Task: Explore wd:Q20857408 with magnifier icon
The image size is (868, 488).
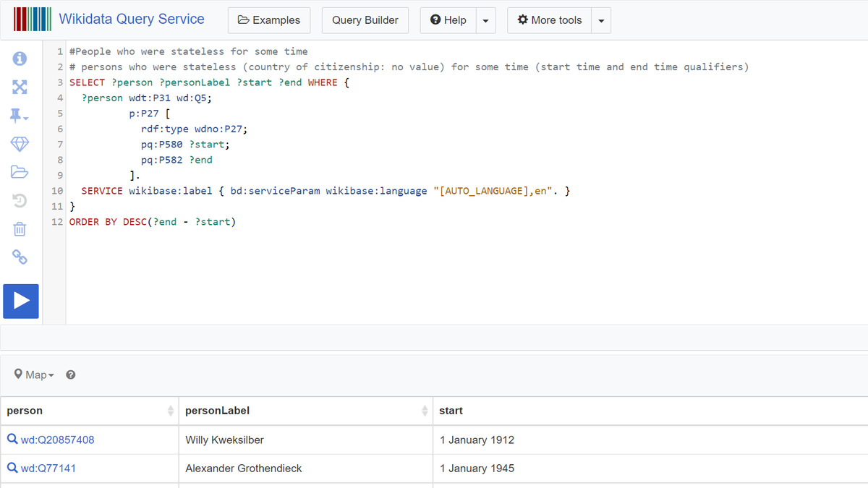Action: 12,440
